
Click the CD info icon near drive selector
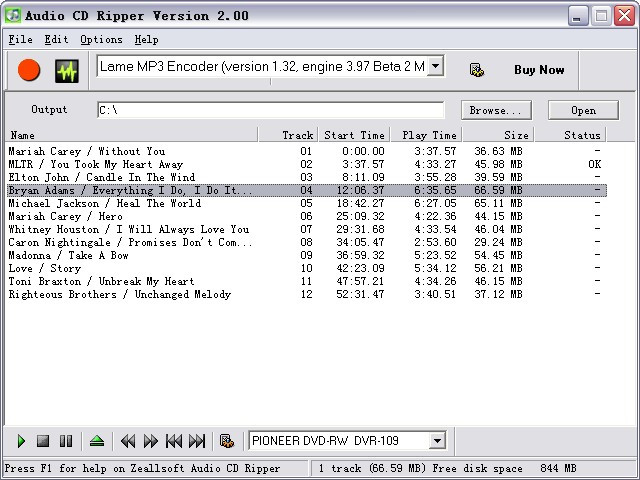point(227,441)
